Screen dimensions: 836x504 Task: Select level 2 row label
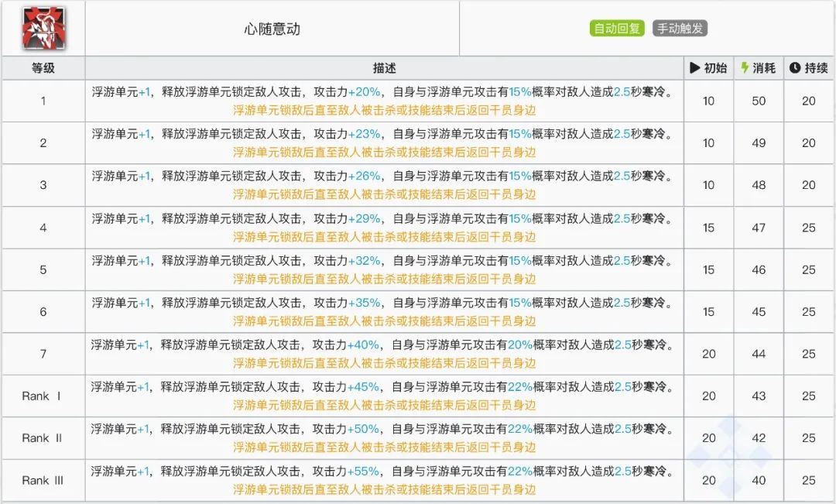click(43, 143)
